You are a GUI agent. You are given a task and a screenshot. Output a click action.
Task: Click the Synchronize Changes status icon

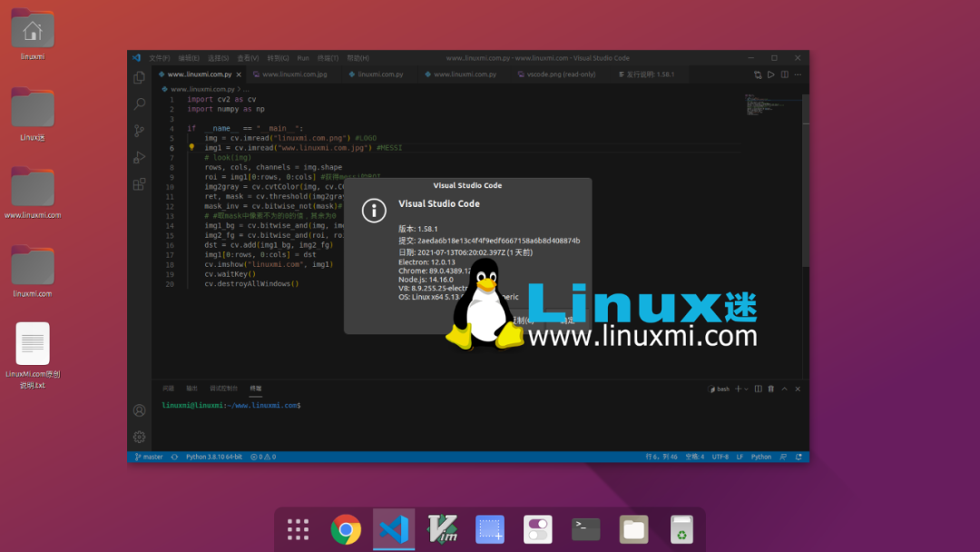coord(174,457)
